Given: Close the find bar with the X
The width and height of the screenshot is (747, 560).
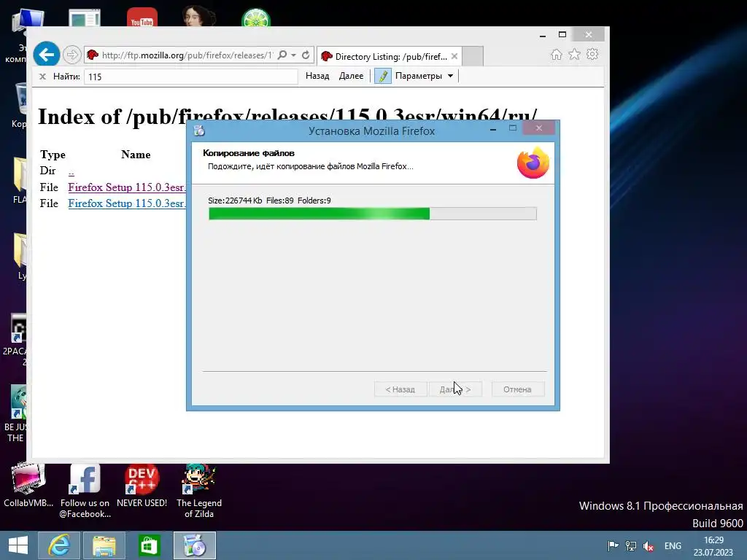Looking at the screenshot, I should 42,76.
